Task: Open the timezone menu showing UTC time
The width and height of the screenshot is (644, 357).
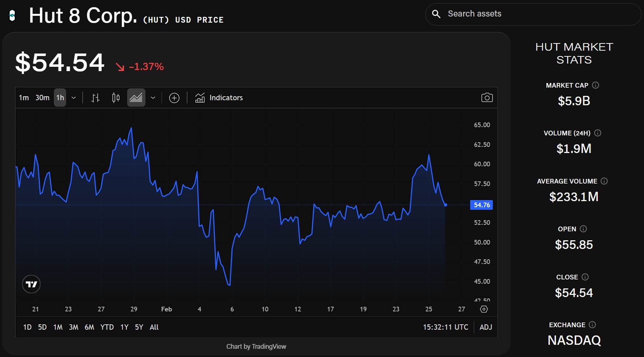Action: pos(445,327)
